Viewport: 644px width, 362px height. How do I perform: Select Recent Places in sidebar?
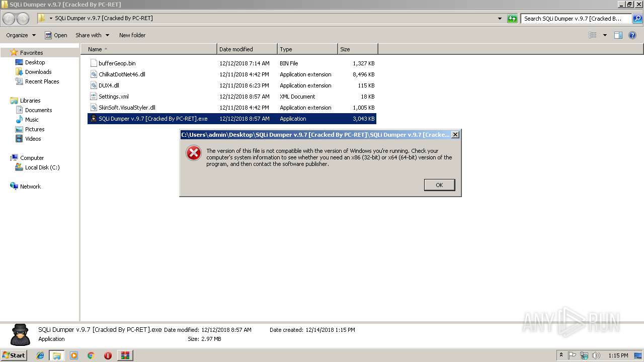[42, 81]
